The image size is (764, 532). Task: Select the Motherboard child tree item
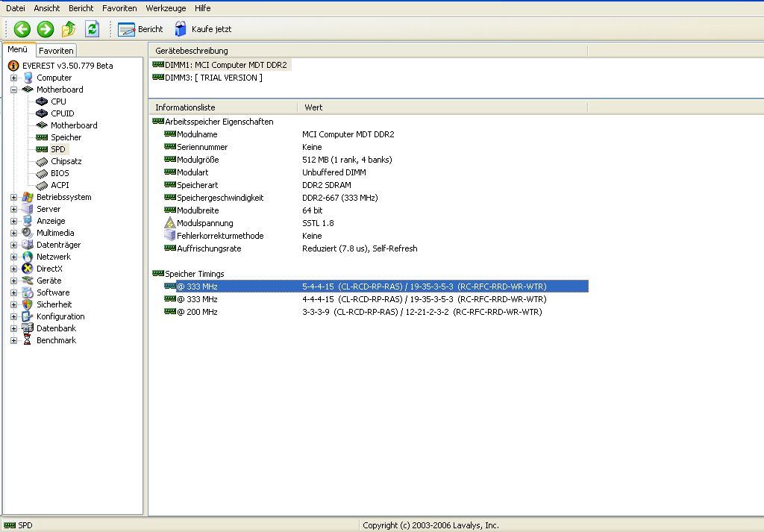pos(74,125)
